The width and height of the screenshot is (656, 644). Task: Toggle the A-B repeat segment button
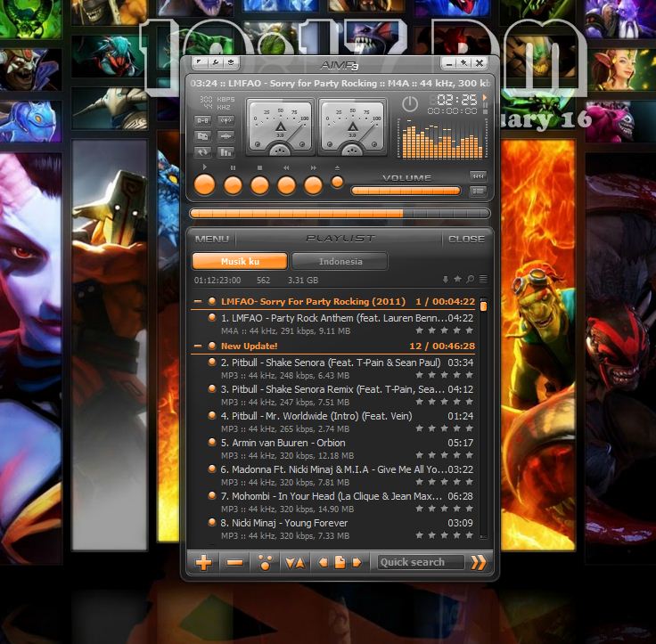(202, 120)
